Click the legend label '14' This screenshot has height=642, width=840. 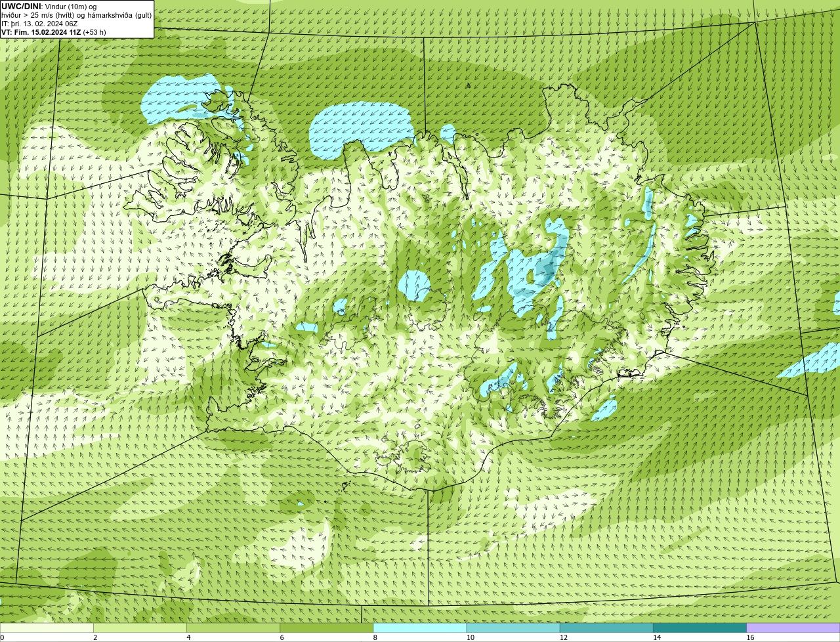pyautogui.click(x=657, y=637)
